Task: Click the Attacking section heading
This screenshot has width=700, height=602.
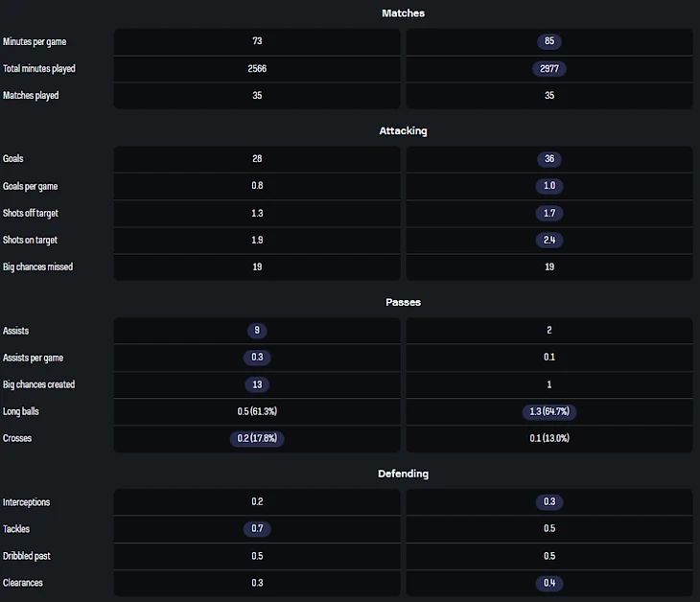Action: 403,130
